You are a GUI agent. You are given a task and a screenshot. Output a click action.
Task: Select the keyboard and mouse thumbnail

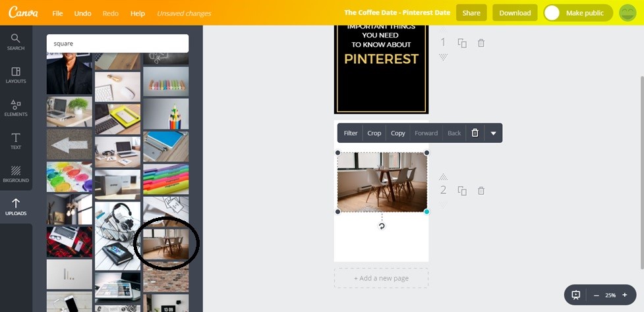[x=118, y=86]
